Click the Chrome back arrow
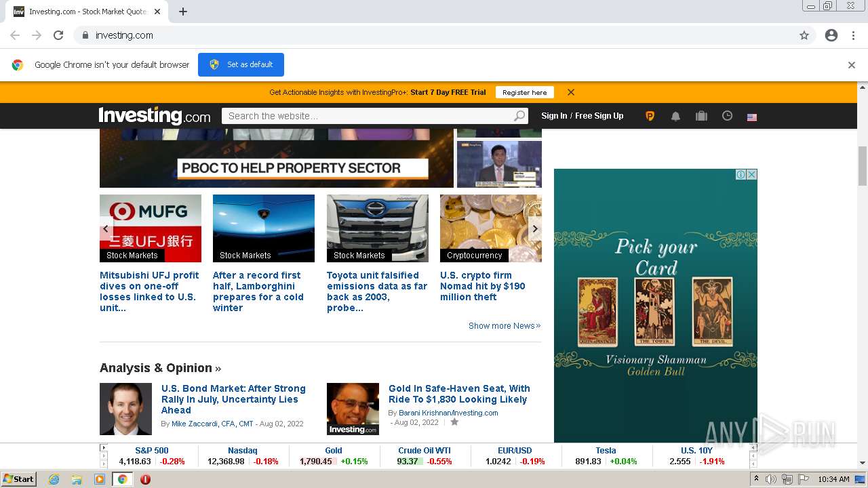The image size is (868, 488). (15, 35)
